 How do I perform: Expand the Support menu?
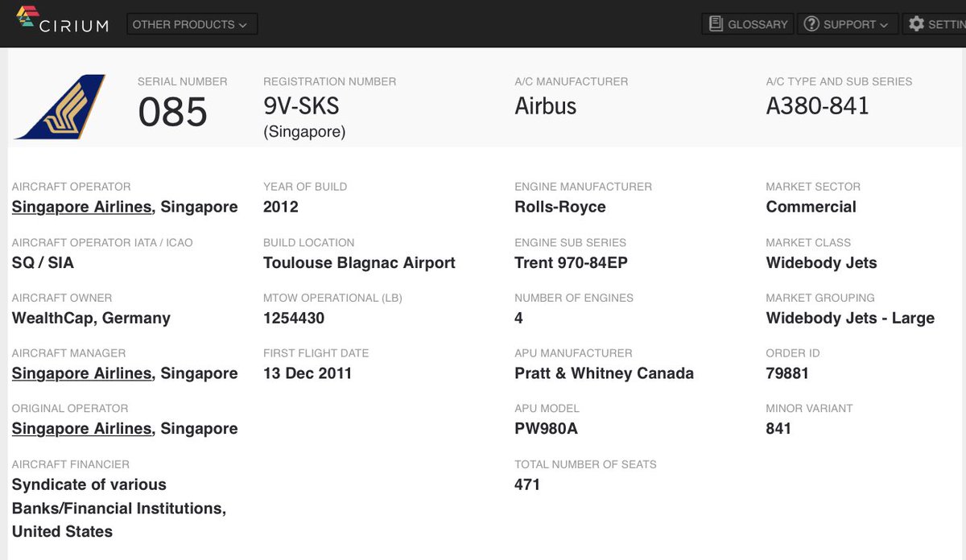click(848, 24)
